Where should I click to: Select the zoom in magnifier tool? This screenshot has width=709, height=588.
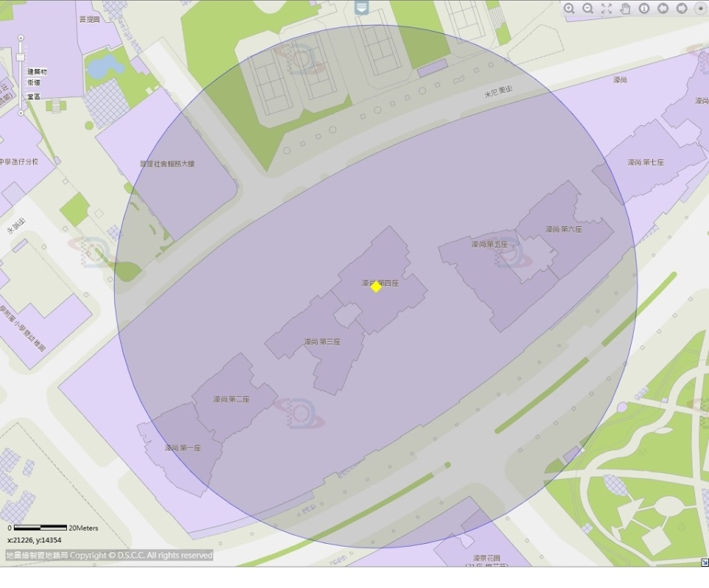click(569, 8)
